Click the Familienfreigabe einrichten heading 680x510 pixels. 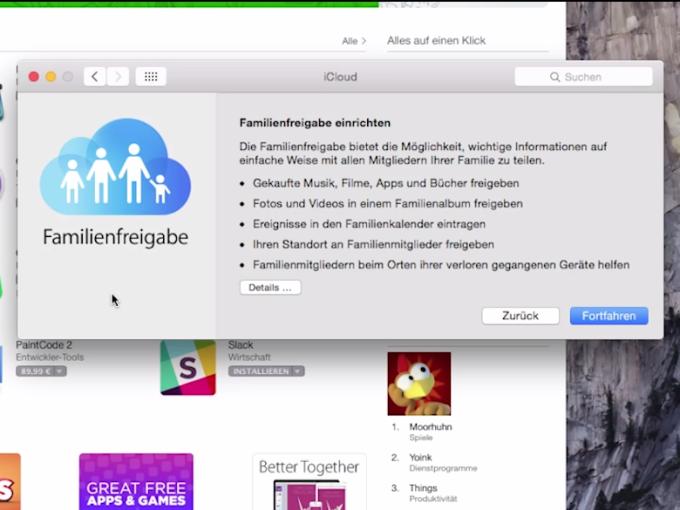pos(315,123)
